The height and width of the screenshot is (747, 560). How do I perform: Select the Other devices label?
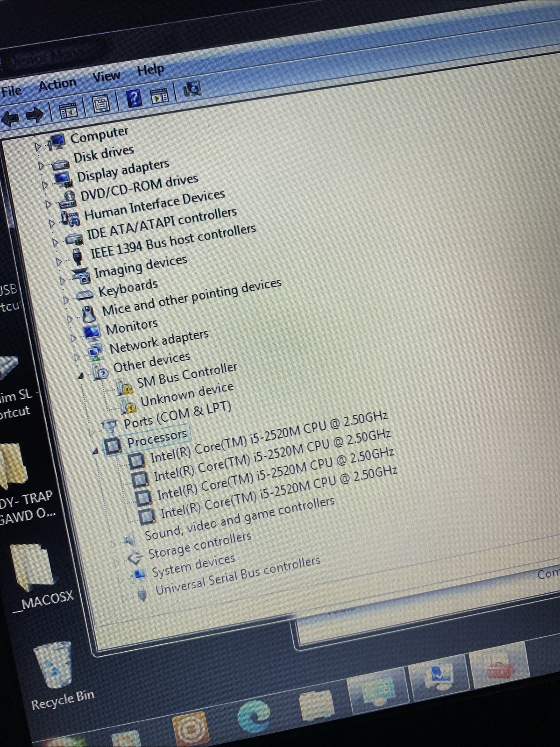[152, 362]
